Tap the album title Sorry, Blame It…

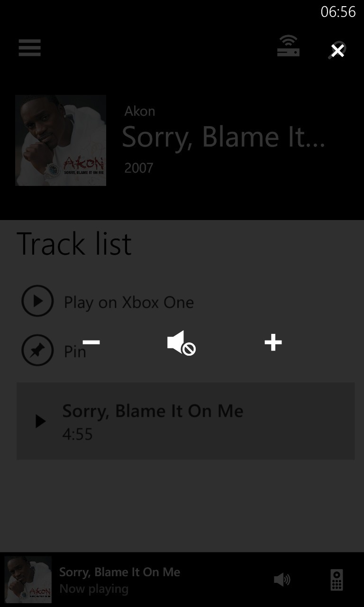(x=224, y=138)
